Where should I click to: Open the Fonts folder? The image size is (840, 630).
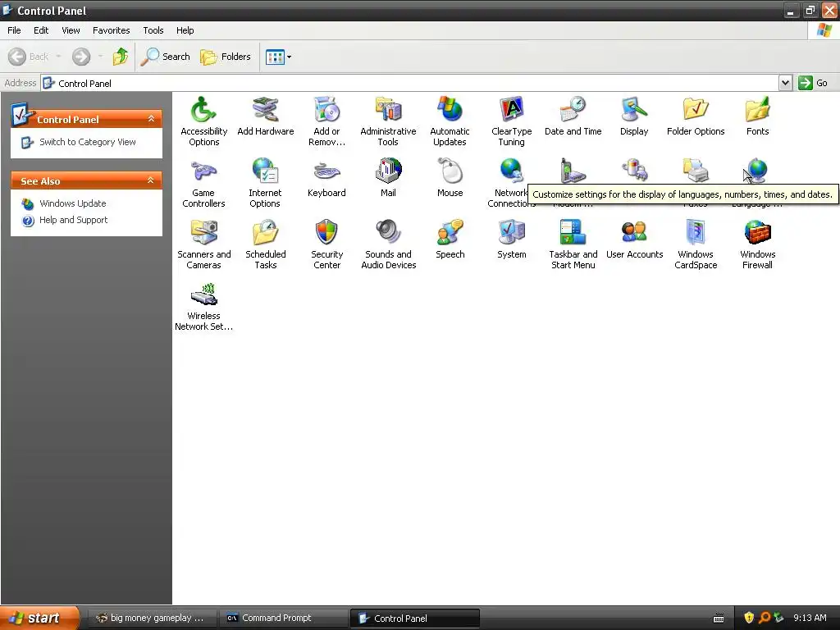point(757,116)
